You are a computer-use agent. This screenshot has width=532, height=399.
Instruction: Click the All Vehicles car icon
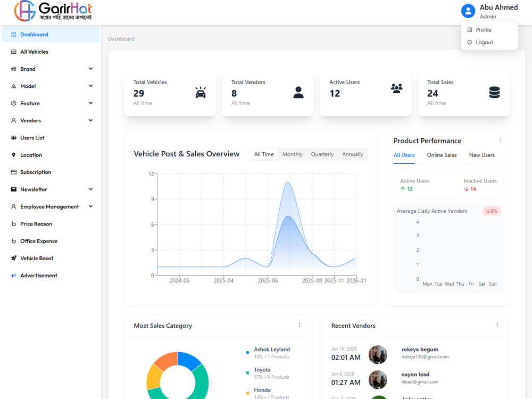pyautogui.click(x=14, y=52)
